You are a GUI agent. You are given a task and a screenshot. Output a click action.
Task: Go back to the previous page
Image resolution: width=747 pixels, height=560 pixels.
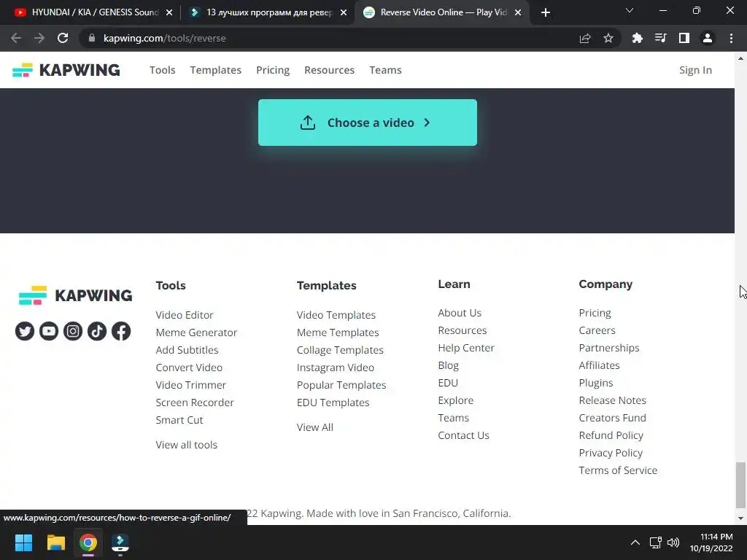[16, 38]
